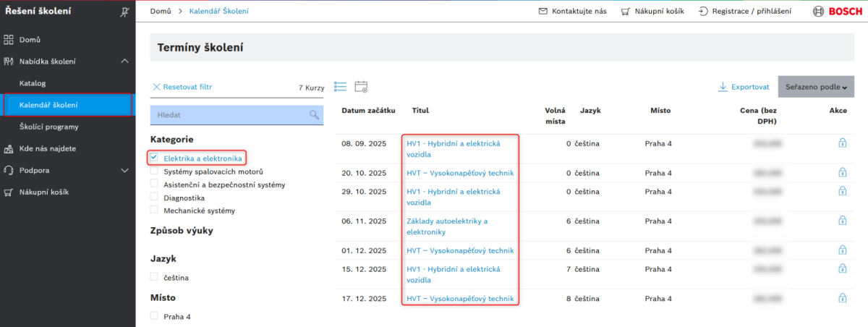Collapse the Nabídka školení sidebar section

(x=124, y=62)
